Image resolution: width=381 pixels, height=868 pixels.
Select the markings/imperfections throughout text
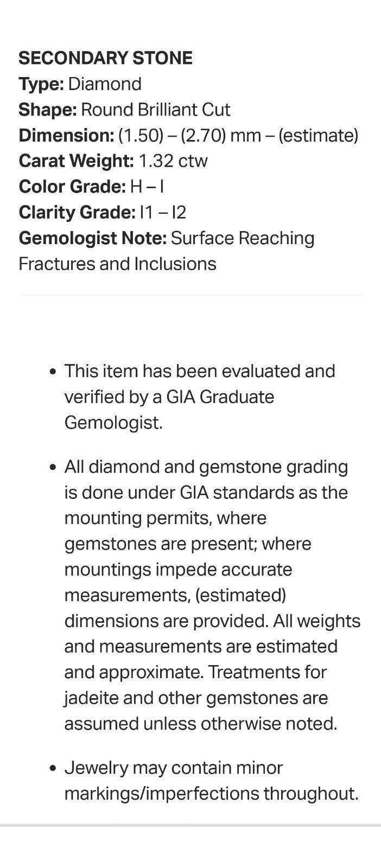point(211,794)
